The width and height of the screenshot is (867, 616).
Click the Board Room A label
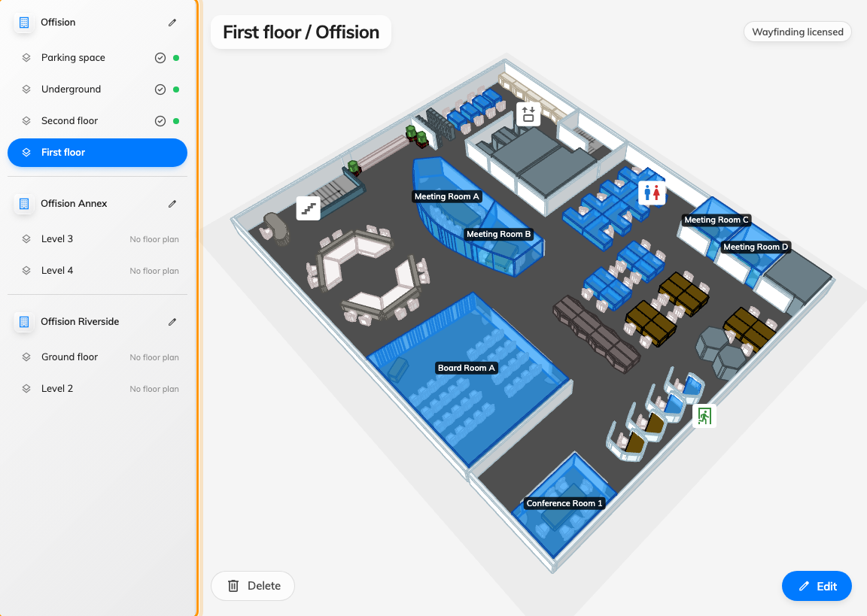point(466,368)
